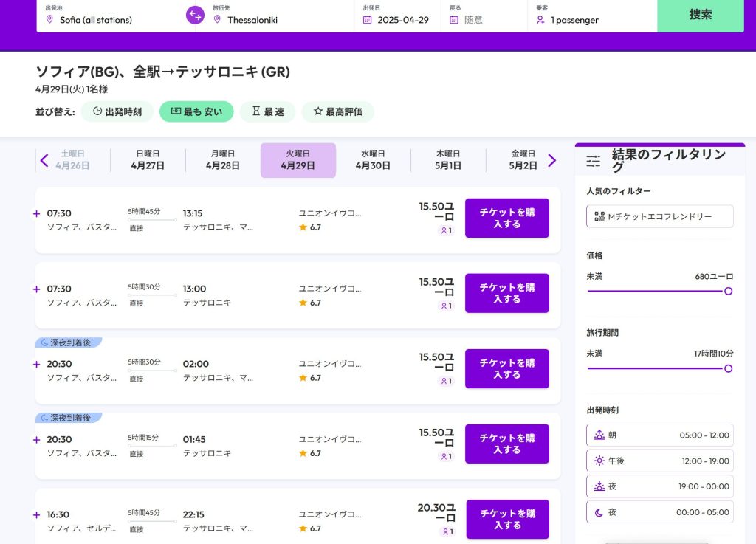Select the Sunday April 27 date tab

(148, 160)
